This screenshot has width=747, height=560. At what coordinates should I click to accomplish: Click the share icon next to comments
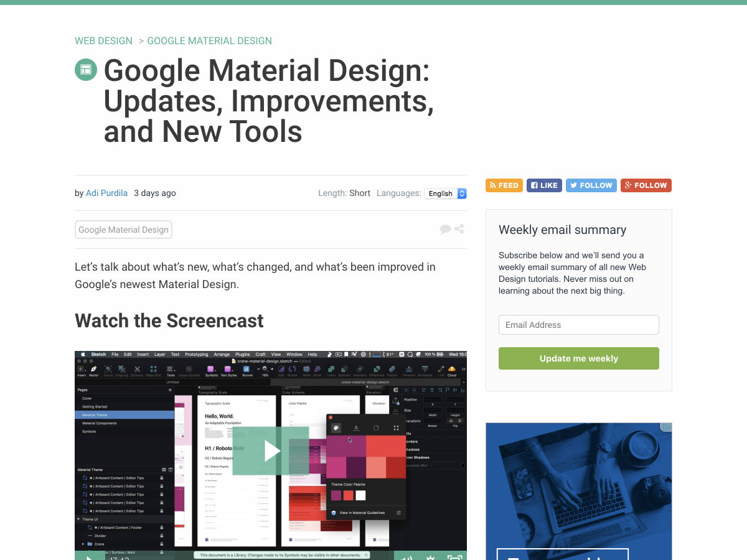pyautogui.click(x=459, y=229)
